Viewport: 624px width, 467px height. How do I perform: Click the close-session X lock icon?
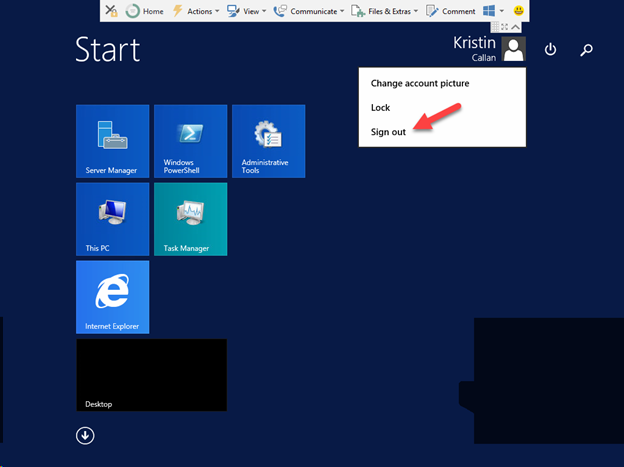click(111, 11)
